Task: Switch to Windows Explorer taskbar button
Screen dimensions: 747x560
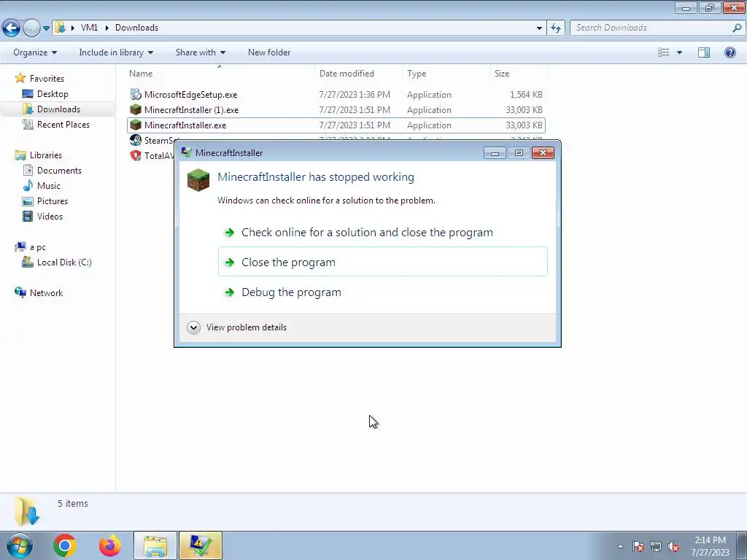Action: 155,545
